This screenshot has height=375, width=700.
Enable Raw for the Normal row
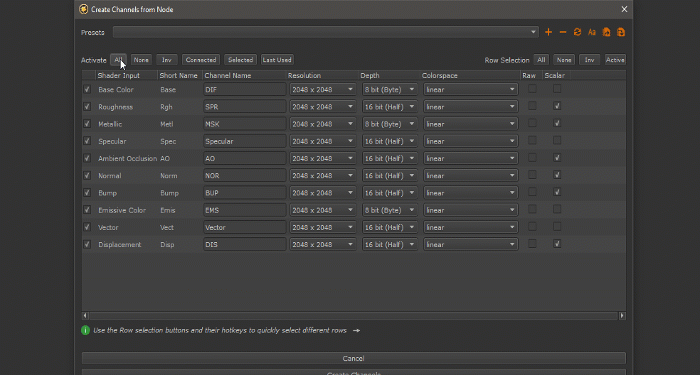[x=532, y=175]
